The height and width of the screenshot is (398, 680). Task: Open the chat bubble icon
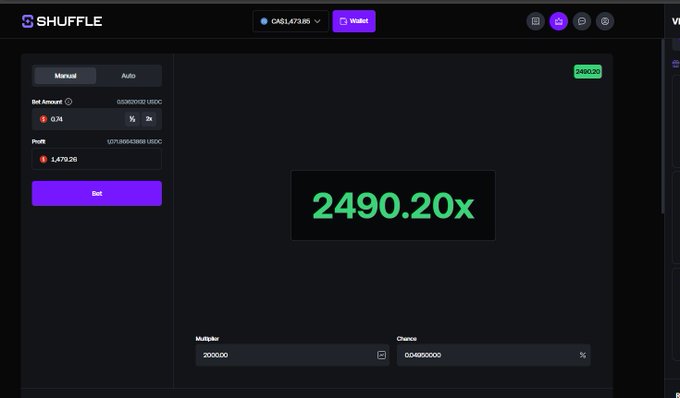click(x=582, y=21)
